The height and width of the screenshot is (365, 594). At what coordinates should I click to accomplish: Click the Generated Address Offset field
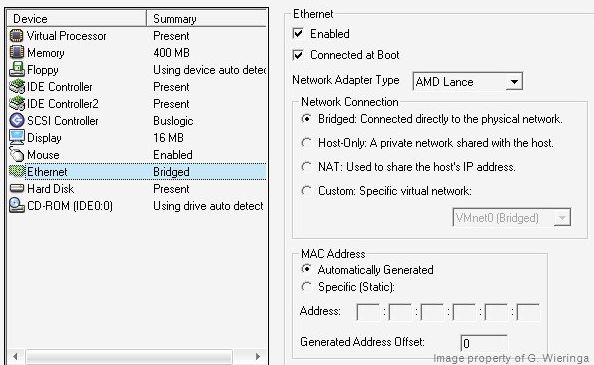(484, 343)
